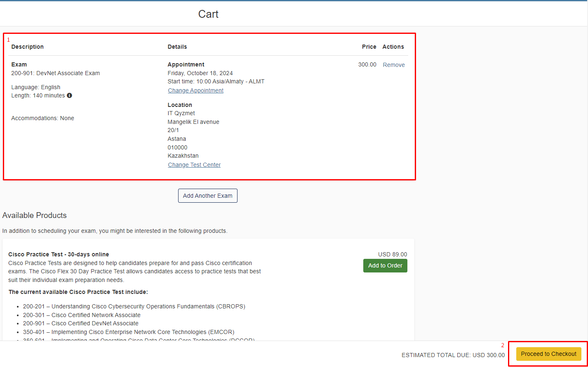Click the Astana city text
The height and width of the screenshot is (367, 588).
click(177, 139)
